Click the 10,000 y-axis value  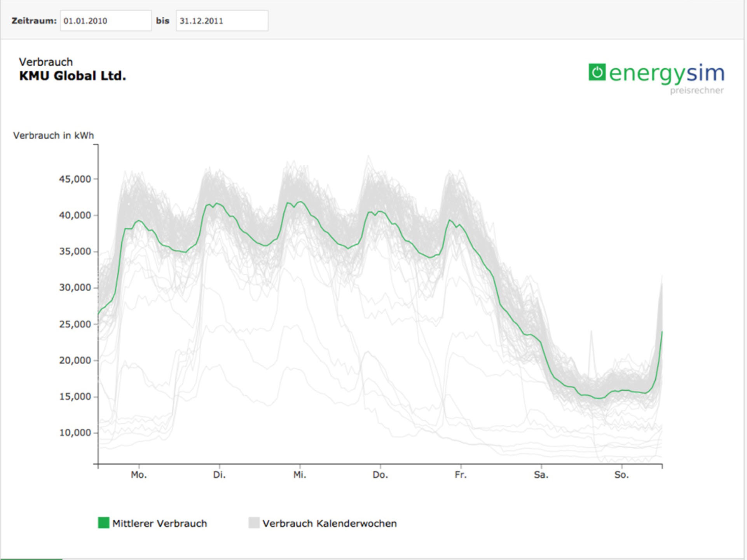click(x=75, y=433)
